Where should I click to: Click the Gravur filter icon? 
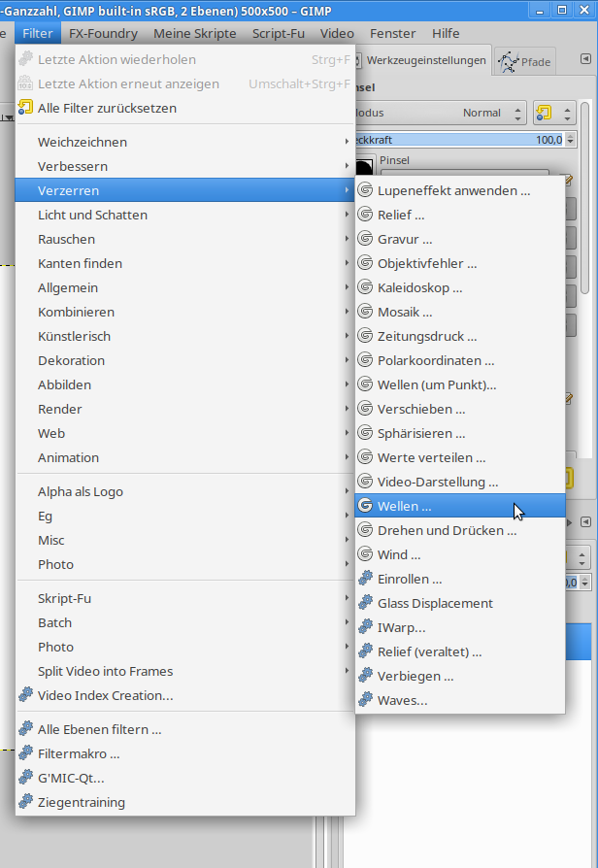(x=365, y=239)
